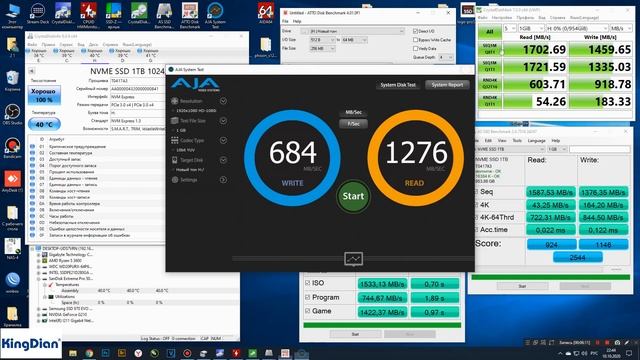Expand the AJA Target Disk chevron
Viewport: 640px width, 360px height.
tap(223, 160)
